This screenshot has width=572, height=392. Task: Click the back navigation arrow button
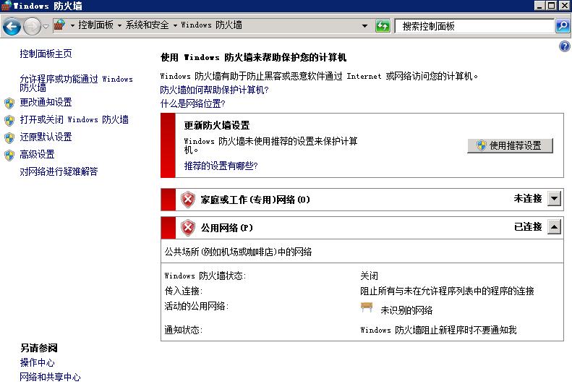(x=12, y=27)
